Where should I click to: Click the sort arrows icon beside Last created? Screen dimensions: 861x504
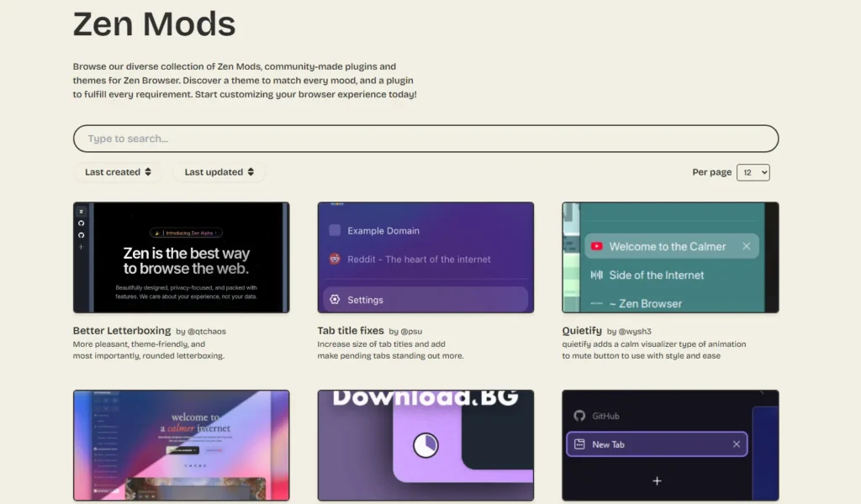[148, 172]
